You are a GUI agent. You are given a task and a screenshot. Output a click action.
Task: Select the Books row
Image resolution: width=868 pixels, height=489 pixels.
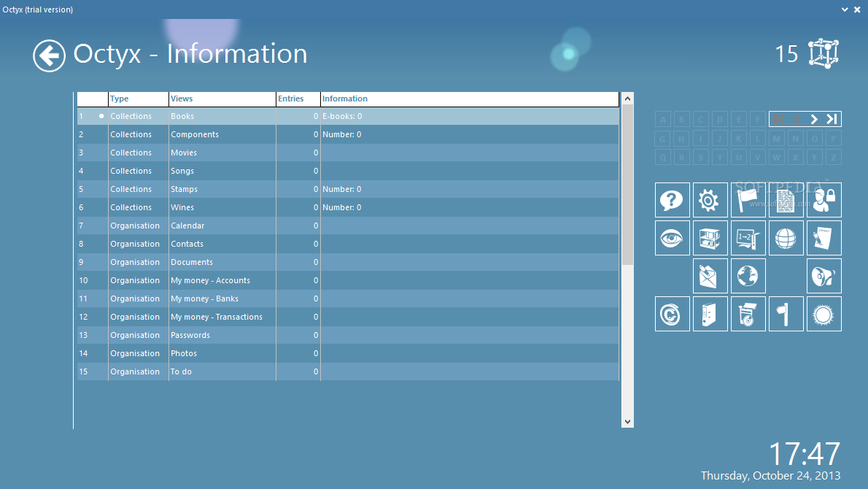348,116
